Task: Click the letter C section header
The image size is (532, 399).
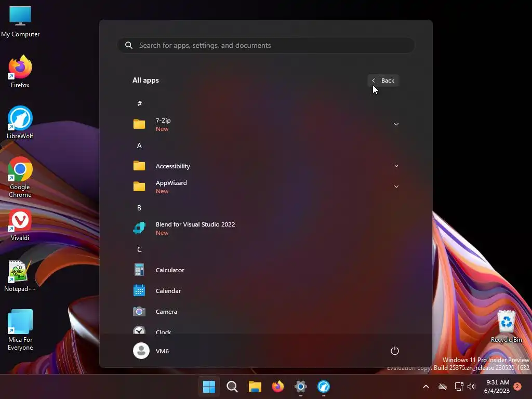Action: (x=139, y=249)
